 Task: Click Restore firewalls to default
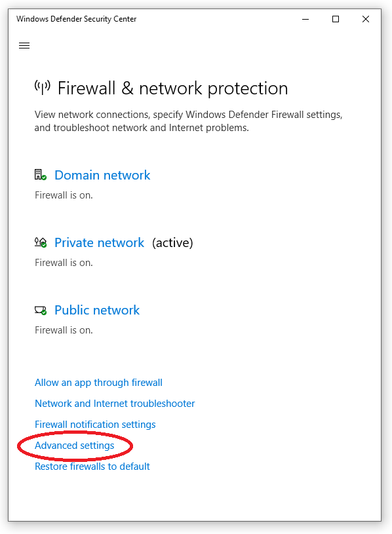pos(92,467)
